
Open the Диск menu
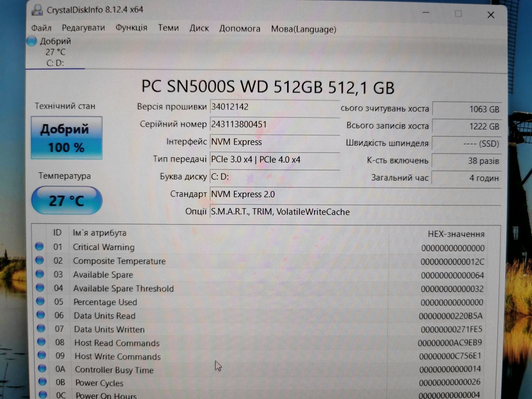point(199,28)
